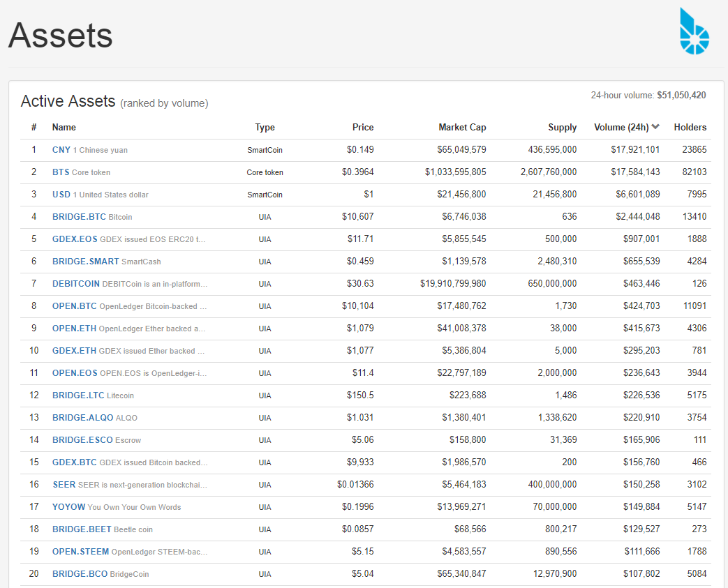Open the BRIDGE.SMART asset link
The image size is (728, 588).
click(85, 262)
